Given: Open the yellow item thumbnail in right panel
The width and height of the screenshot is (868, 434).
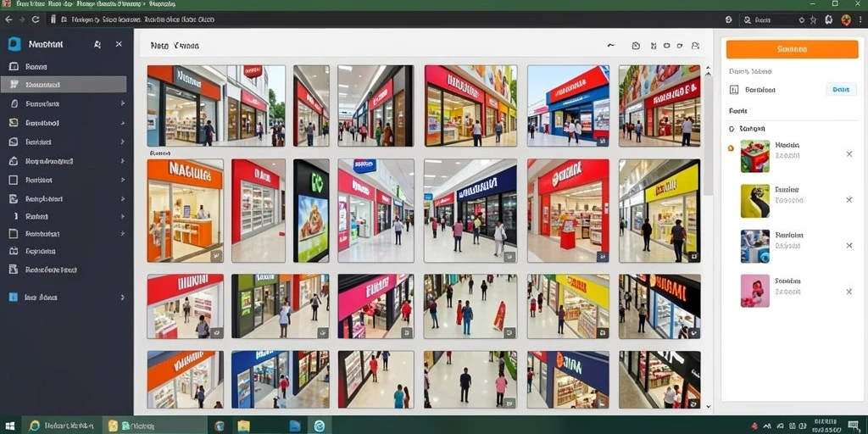Looking at the screenshot, I should 755,201.
